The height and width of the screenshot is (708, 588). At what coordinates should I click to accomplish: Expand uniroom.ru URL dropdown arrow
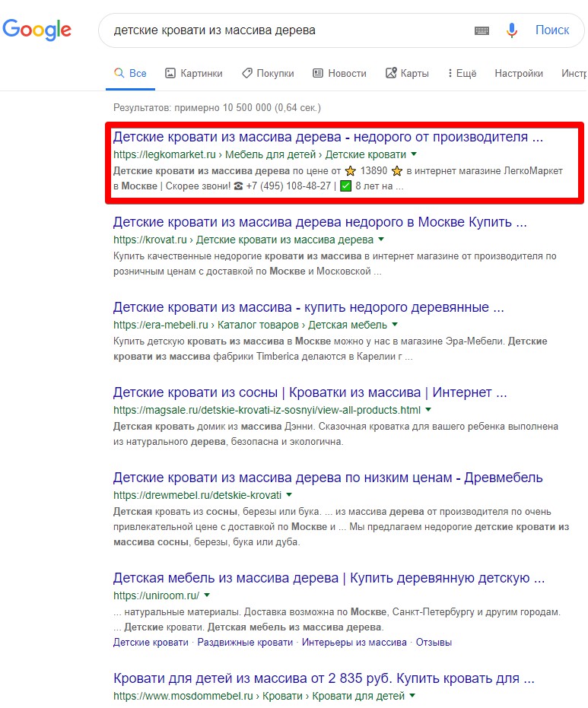[207, 595]
